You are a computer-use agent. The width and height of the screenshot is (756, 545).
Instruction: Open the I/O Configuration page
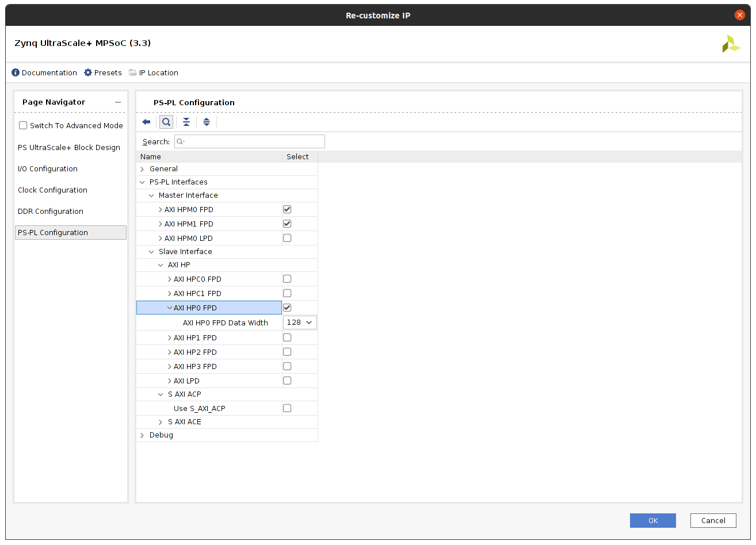[x=48, y=168]
